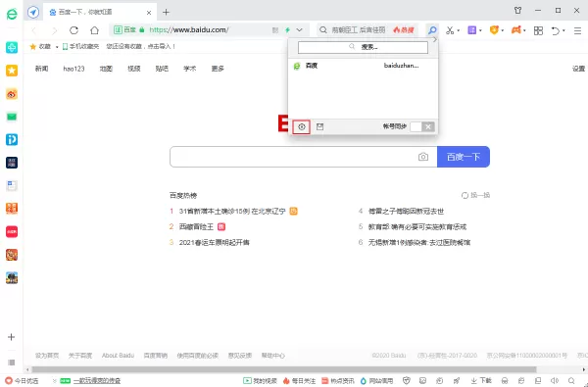Click the magnifier zoom icon in the status bar
Viewport: 588px width, 387px height.
tap(571, 380)
